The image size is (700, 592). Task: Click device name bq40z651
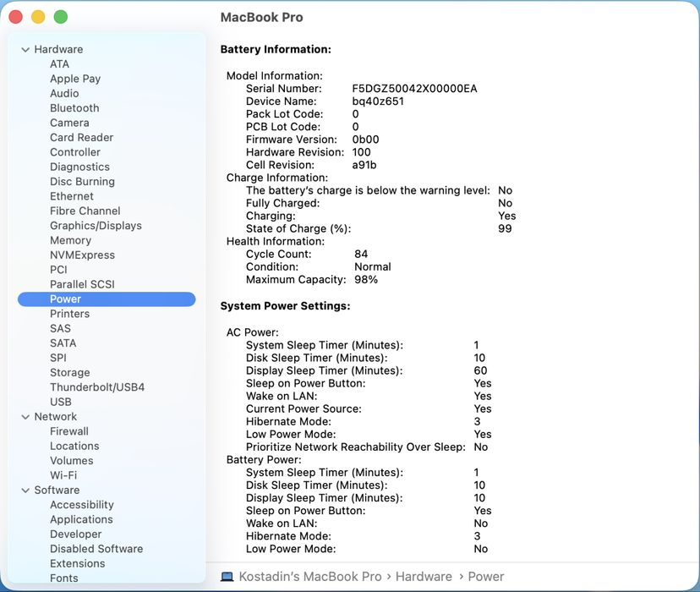point(378,101)
